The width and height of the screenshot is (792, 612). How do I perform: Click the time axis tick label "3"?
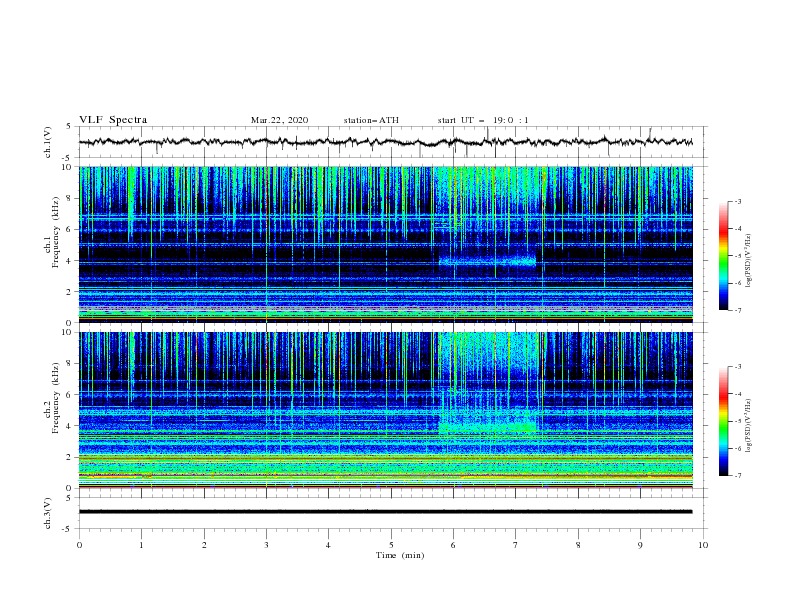266,545
